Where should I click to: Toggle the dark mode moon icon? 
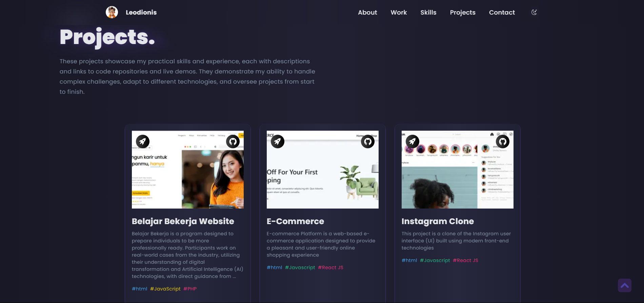pos(534,12)
